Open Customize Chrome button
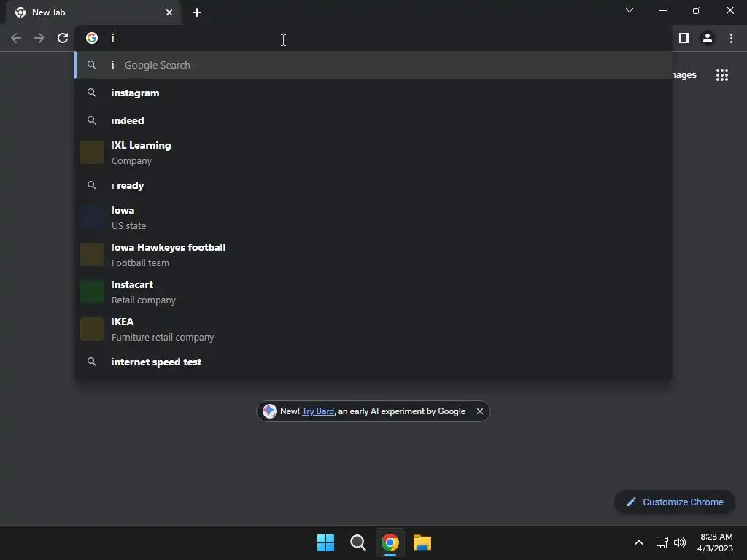Viewport: 747px width, 560px height. click(675, 502)
